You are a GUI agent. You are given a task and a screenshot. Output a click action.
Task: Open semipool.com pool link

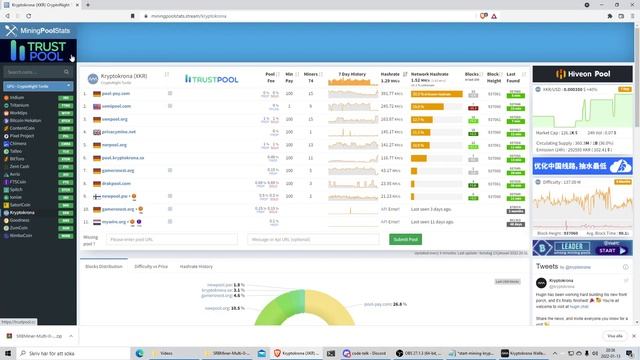coord(116,106)
